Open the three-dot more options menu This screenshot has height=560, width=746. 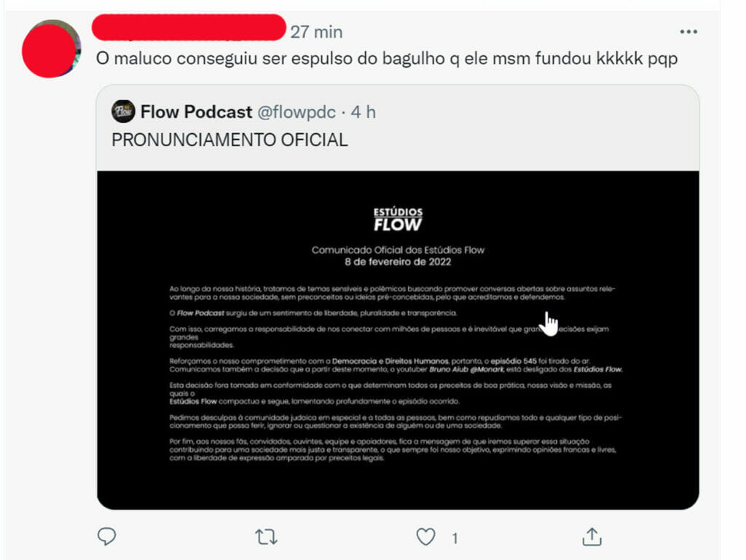(688, 32)
